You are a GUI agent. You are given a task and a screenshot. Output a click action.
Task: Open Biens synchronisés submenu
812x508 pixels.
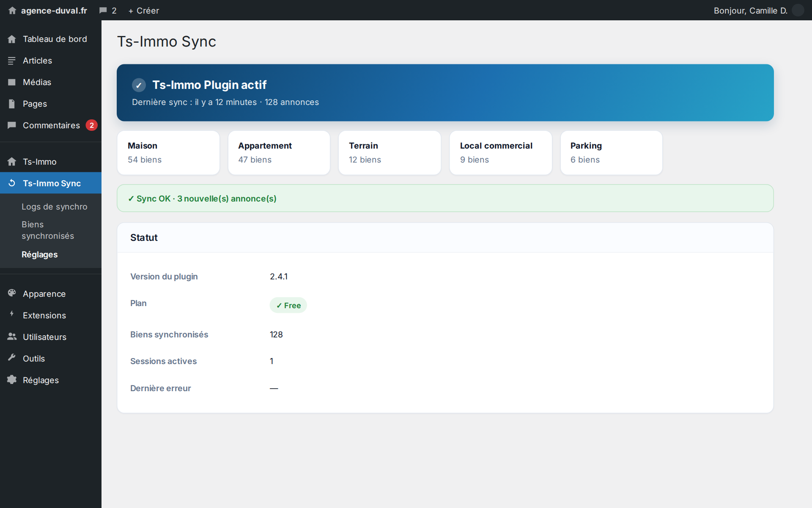tap(48, 230)
